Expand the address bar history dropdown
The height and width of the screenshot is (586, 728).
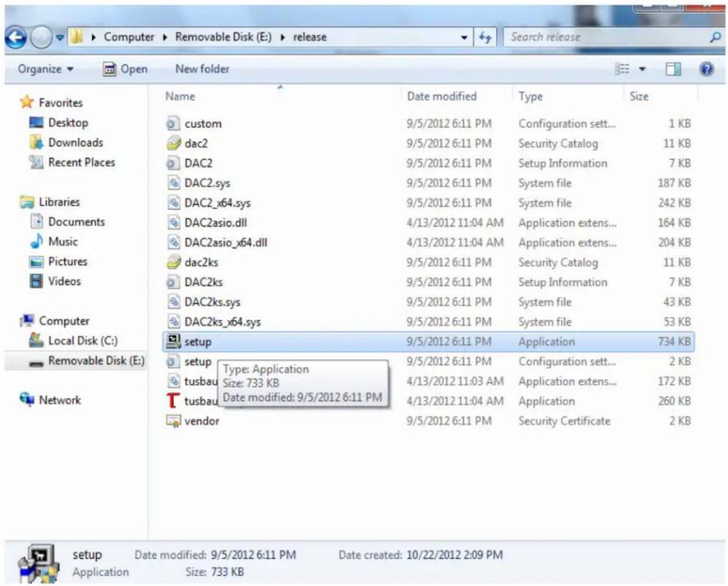[464, 38]
